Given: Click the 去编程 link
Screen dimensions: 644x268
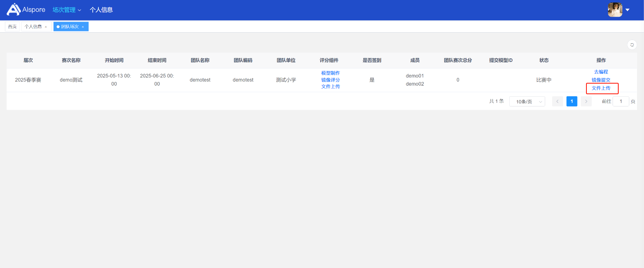Looking at the screenshot, I should click(x=601, y=72).
